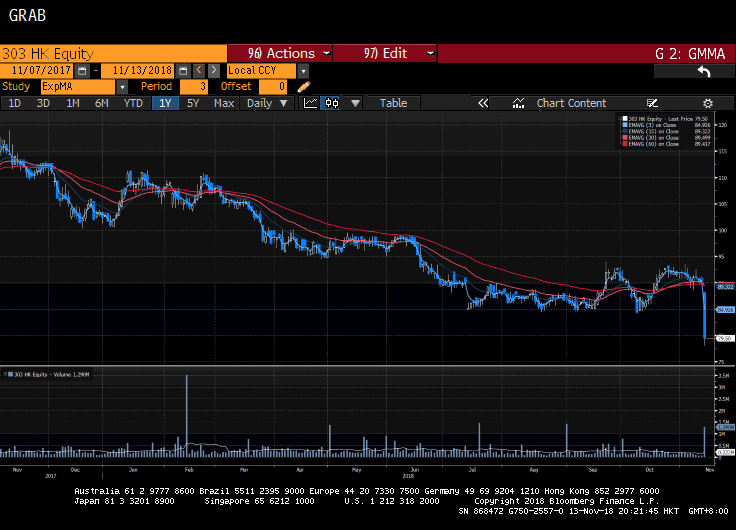Open the end date calendar picker
736x530 pixels.
pos(183,71)
